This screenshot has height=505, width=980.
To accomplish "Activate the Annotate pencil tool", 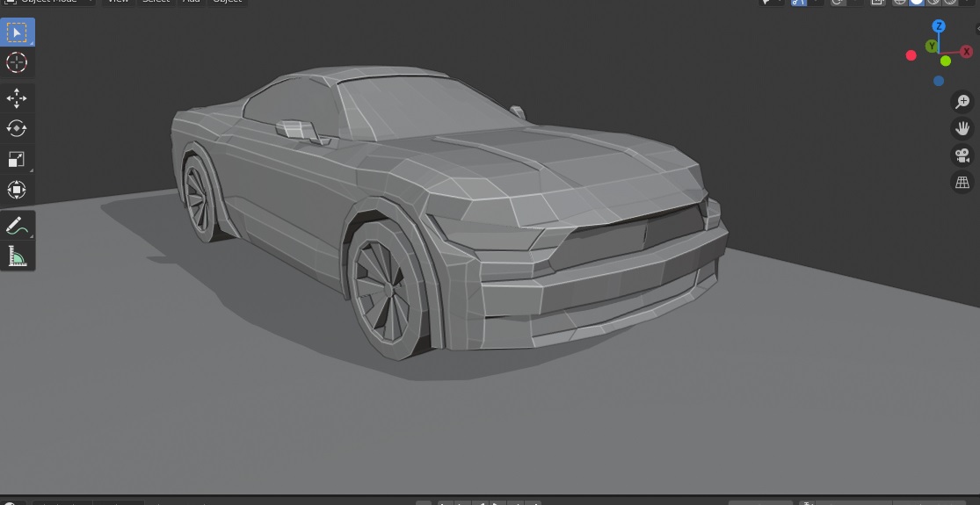I will click(17, 226).
